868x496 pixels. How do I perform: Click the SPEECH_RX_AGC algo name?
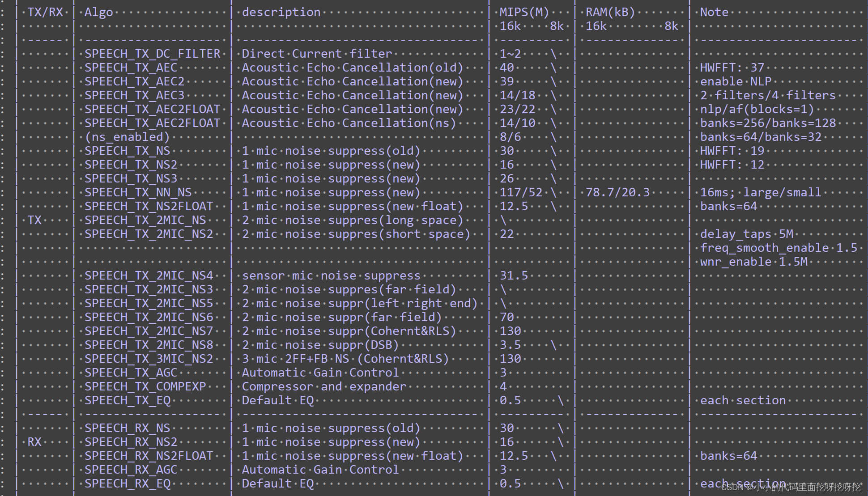(131, 470)
